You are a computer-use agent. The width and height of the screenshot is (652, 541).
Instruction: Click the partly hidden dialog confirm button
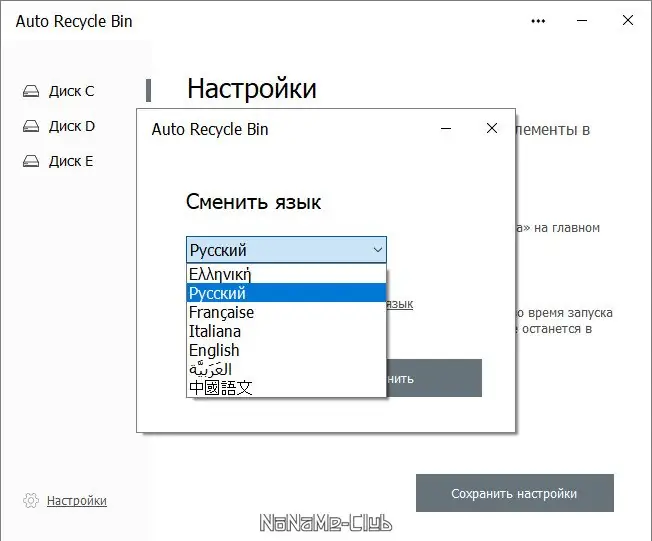(x=434, y=378)
